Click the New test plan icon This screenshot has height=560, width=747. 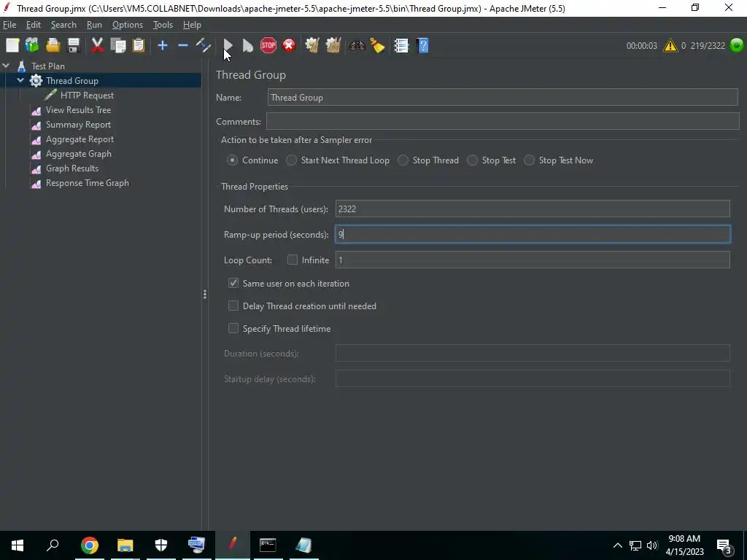[x=12, y=45]
